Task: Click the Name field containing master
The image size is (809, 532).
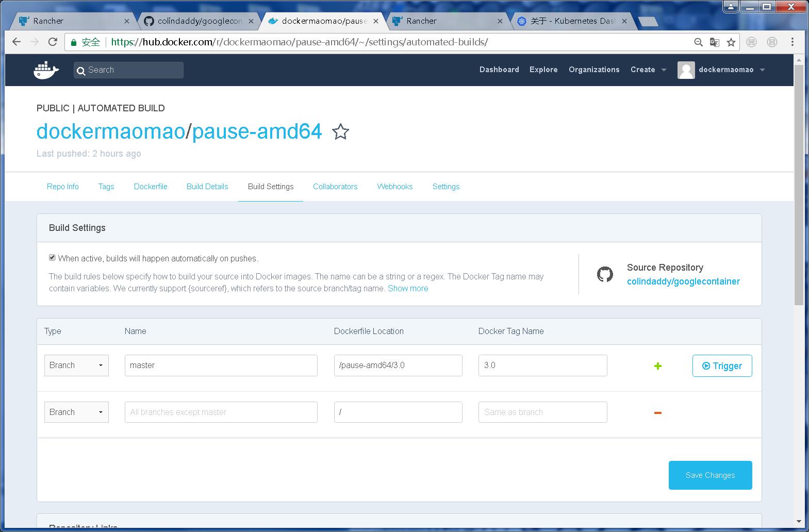Action: click(221, 365)
